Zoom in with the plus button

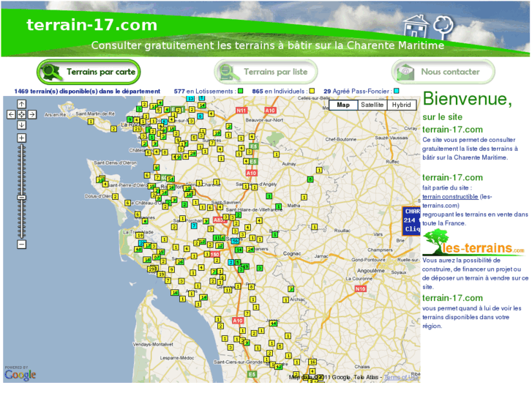tap(21, 138)
